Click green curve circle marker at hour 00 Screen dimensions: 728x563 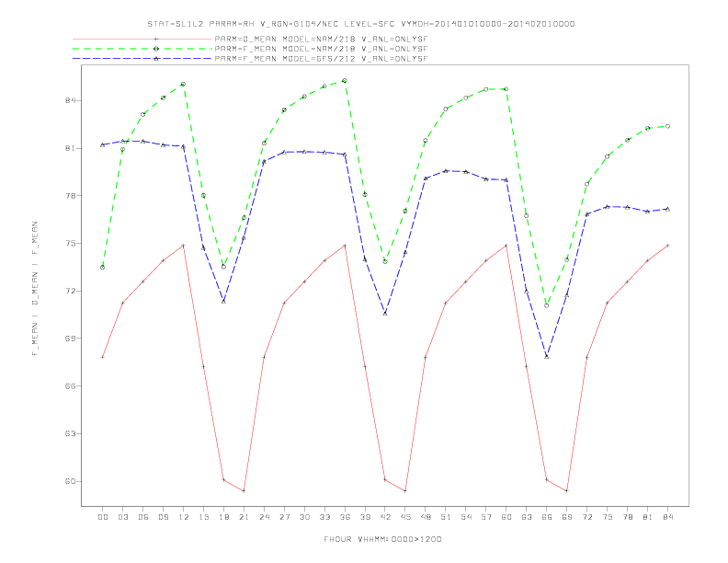pos(103,267)
